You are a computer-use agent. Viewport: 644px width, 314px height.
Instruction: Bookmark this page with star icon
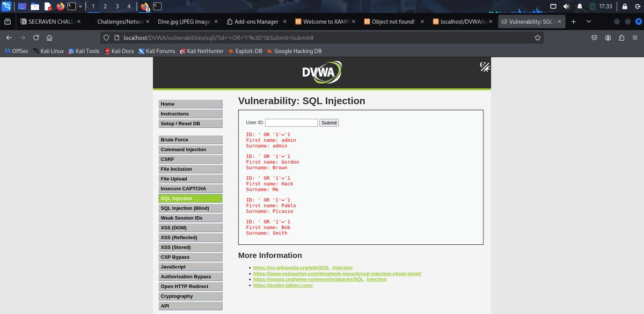point(537,38)
